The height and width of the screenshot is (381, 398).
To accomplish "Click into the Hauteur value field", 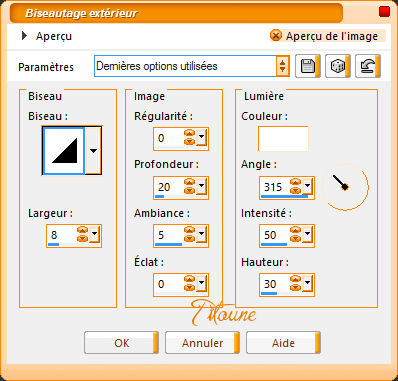I will [x=275, y=284].
